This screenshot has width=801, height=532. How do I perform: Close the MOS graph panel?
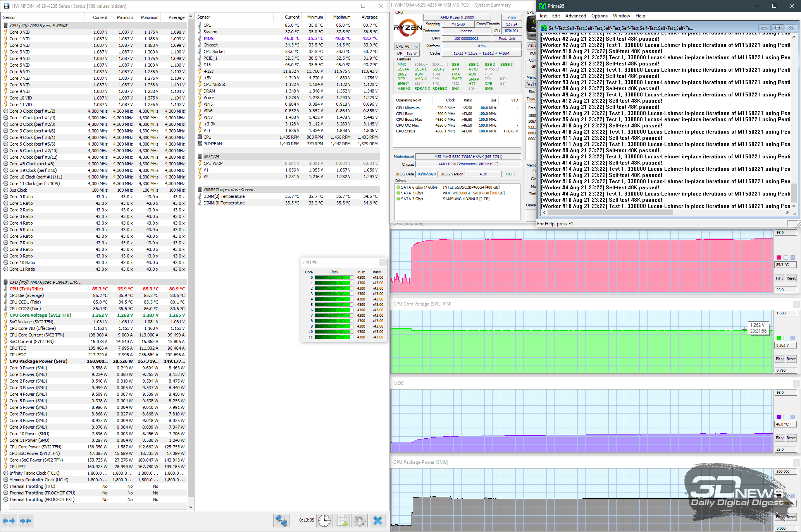coord(796,384)
